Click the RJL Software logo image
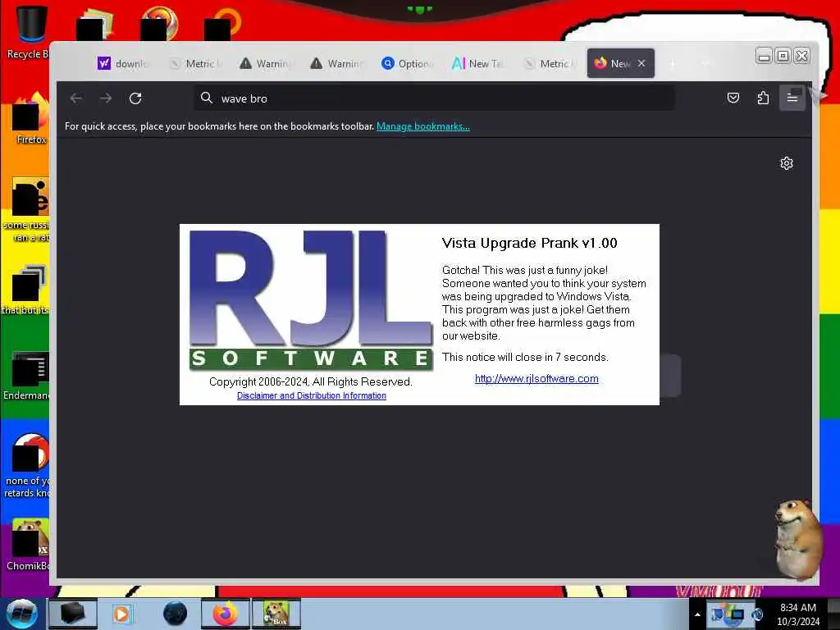The image size is (840, 630). click(x=311, y=300)
